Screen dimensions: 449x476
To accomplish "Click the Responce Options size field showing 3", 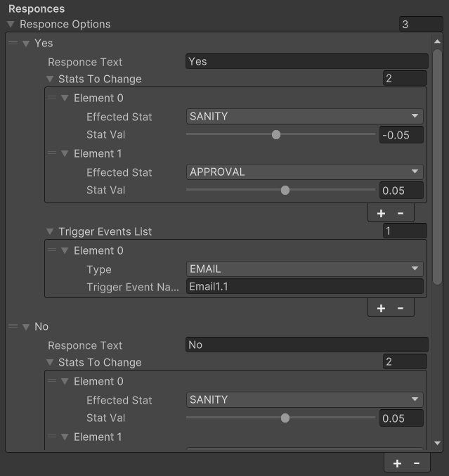I will [421, 25].
